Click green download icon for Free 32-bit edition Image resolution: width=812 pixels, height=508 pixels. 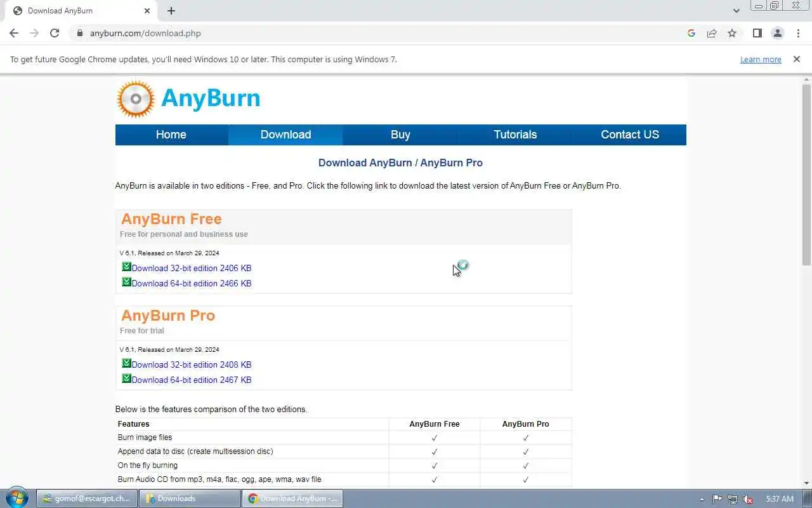pos(126,267)
